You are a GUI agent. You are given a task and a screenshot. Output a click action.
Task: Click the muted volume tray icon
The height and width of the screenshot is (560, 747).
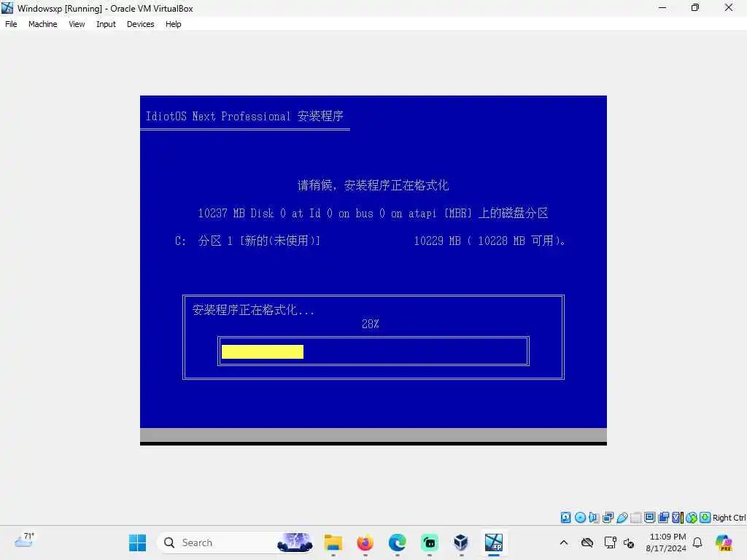pos(628,542)
